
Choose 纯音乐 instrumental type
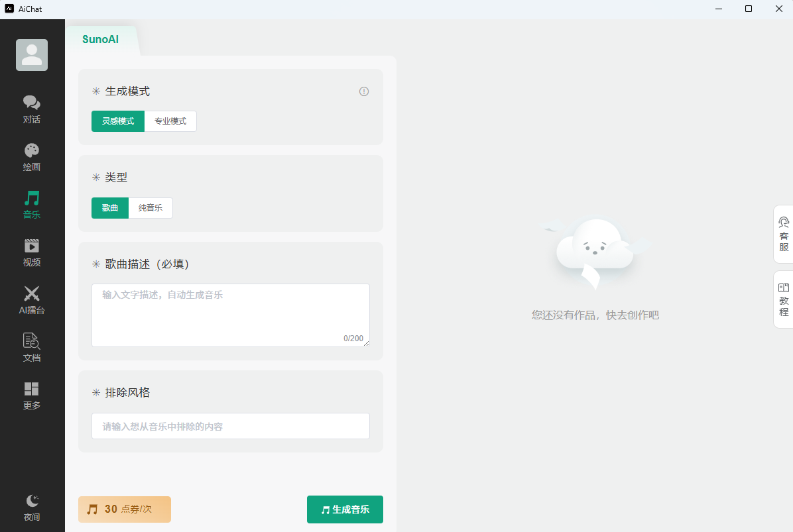151,208
